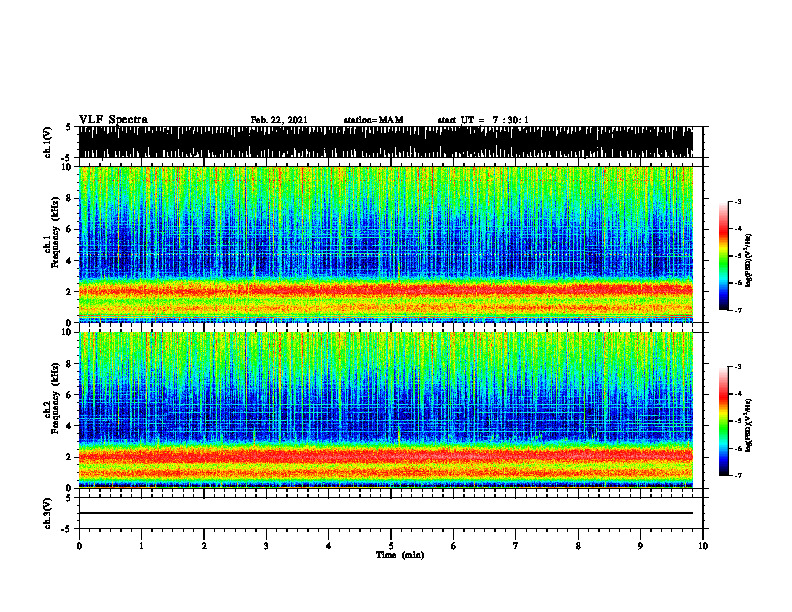
Task: Click the 'start UT = 7:30:1' text
Action: [x=483, y=120]
